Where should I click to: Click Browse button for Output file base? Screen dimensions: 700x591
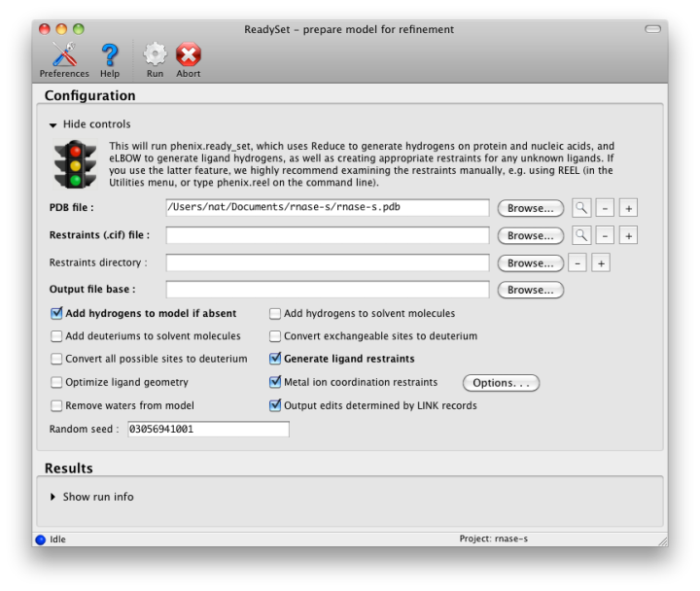pyautogui.click(x=530, y=290)
